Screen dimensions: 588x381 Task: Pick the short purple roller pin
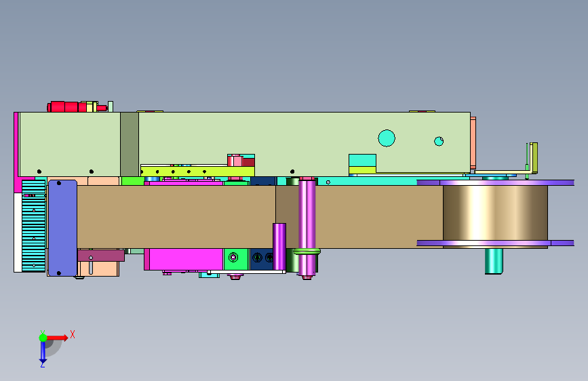279,247
